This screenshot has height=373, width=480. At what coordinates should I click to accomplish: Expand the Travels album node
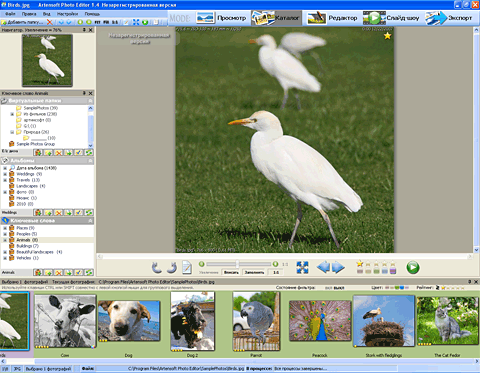(x=5, y=180)
